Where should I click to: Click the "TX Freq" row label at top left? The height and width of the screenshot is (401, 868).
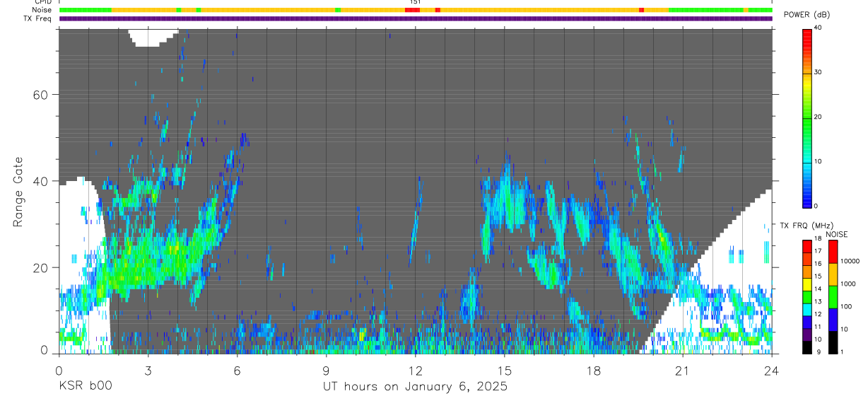point(38,18)
